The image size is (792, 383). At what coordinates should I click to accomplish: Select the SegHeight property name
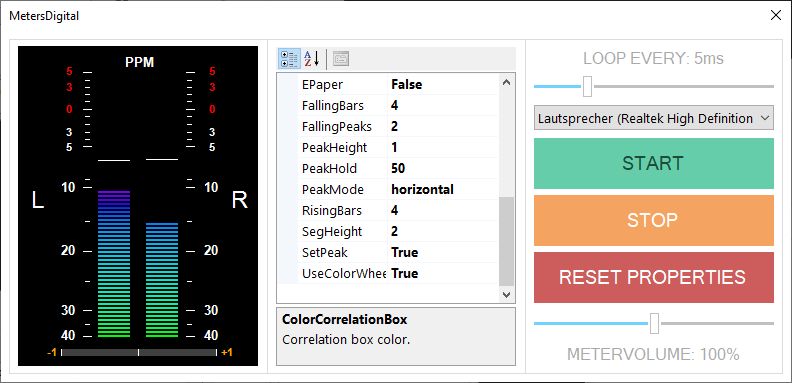[332, 232]
